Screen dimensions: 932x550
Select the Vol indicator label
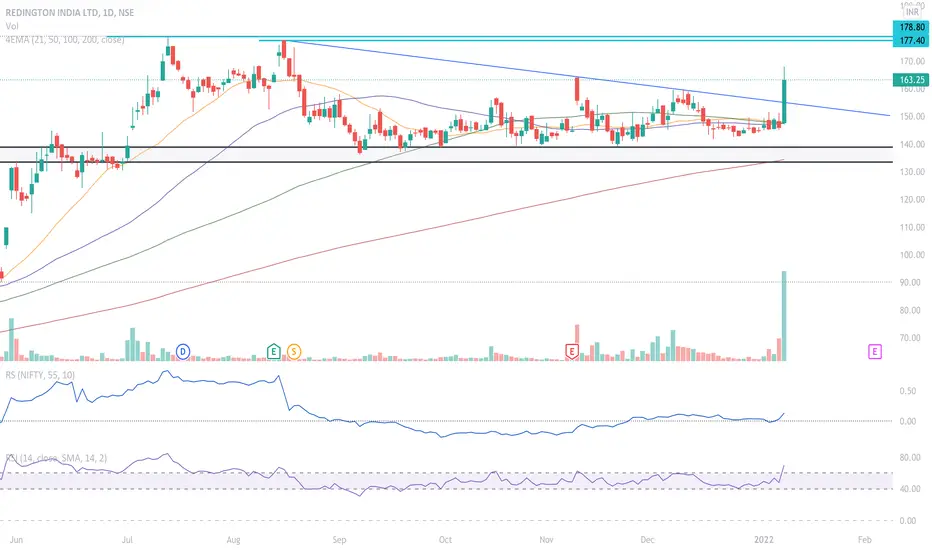[x=12, y=26]
